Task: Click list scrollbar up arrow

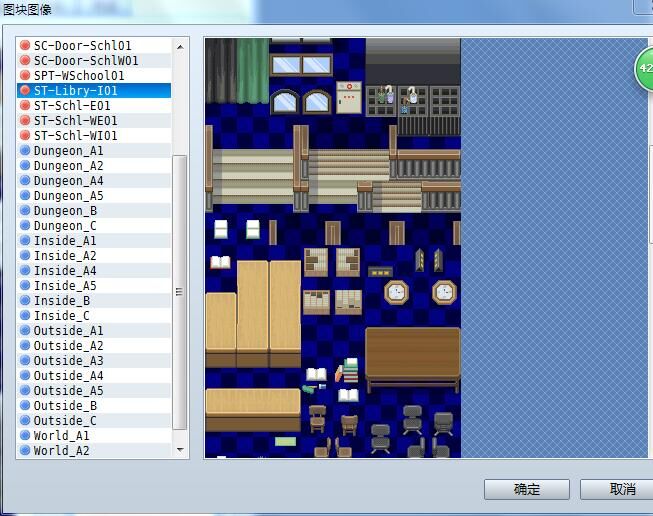Action: tap(180, 47)
